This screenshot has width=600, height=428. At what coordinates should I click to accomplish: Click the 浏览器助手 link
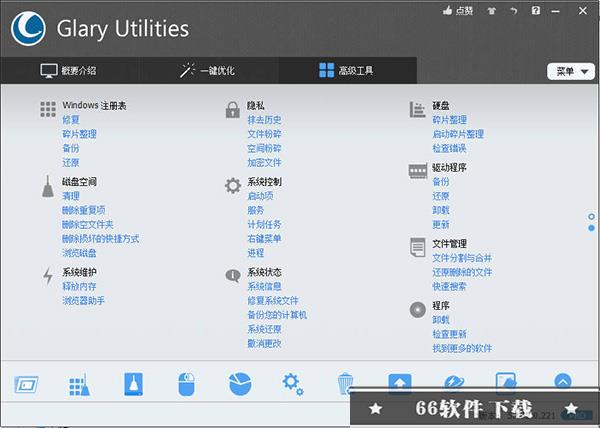[x=83, y=301]
